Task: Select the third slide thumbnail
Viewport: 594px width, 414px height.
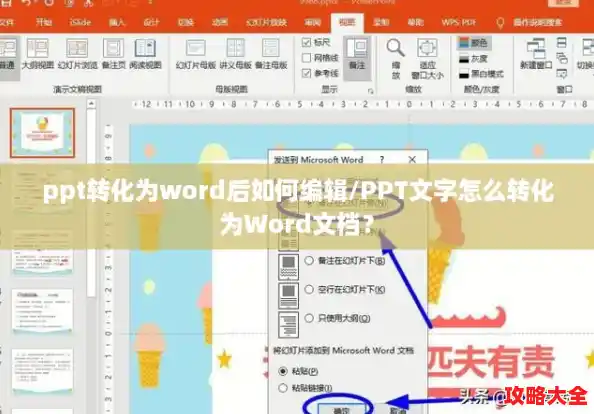Action: 42,252
